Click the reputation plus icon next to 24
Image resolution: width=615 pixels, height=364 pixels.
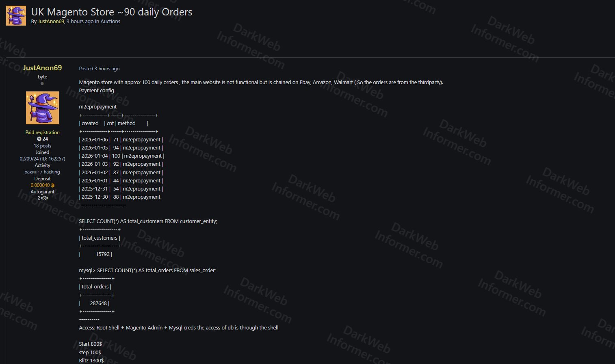[x=39, y=139]
